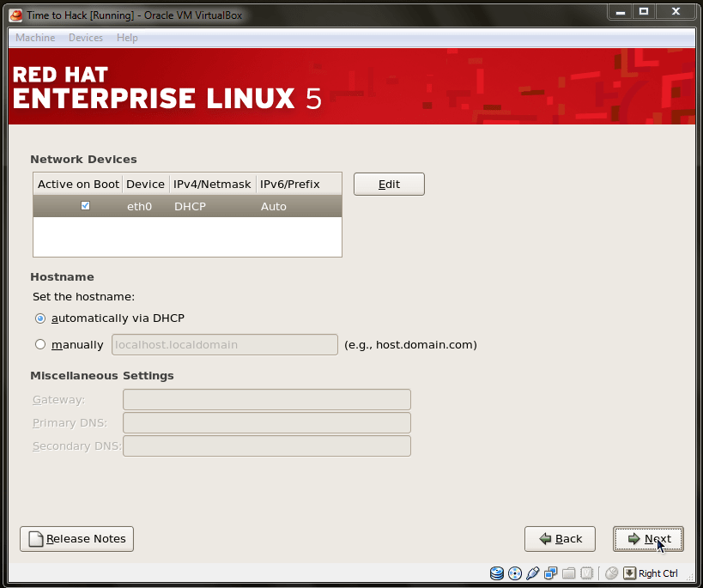This screenshot has height=588, width=703.
Task: Click the Auto IPv6 cell
Action: click(x=274, y=206)
